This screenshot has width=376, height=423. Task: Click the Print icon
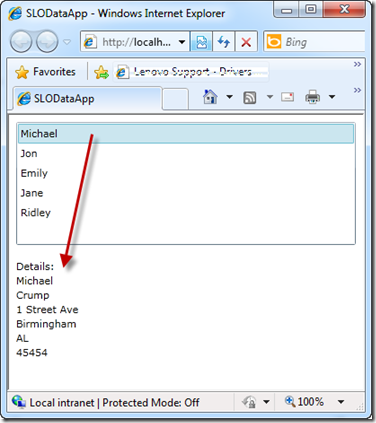tap(313, 97)
